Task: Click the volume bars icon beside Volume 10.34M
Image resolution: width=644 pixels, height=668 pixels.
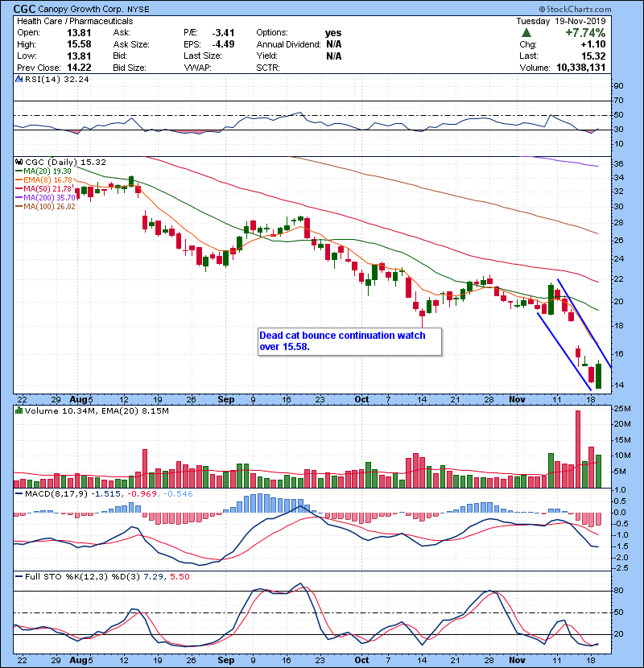Action: 19,410
